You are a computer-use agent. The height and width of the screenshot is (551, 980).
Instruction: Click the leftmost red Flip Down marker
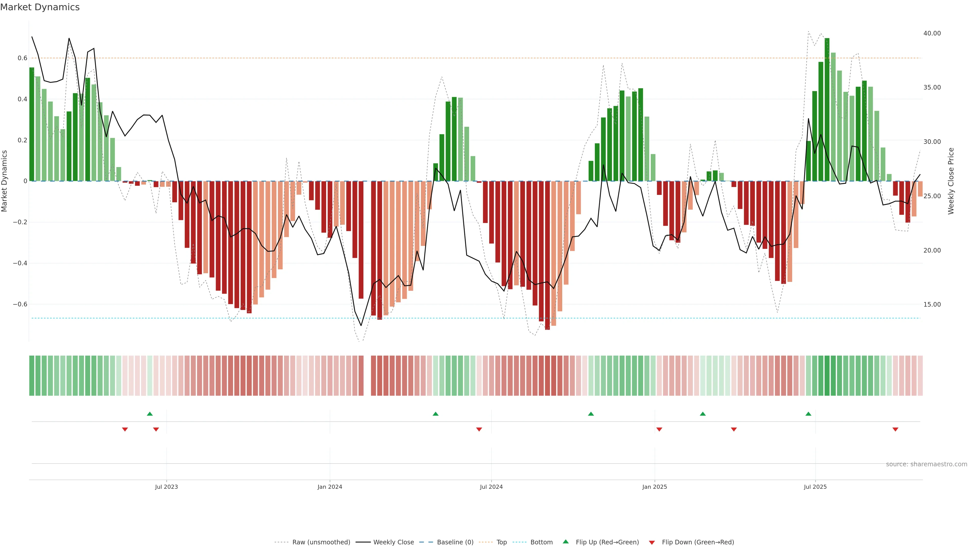125,429
